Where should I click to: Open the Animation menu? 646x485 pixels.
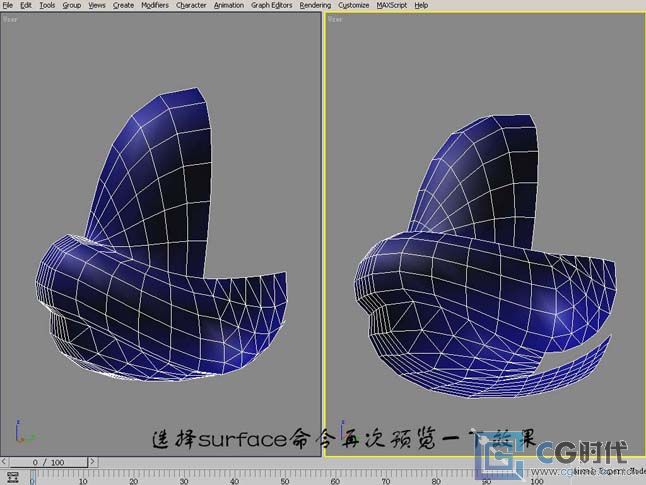click(x=229, y=5)
